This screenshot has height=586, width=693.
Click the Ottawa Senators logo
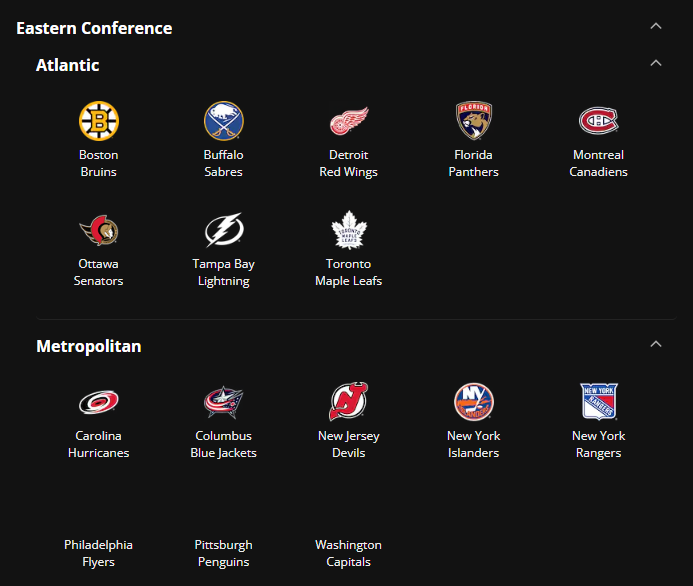(x=99, y=230)
